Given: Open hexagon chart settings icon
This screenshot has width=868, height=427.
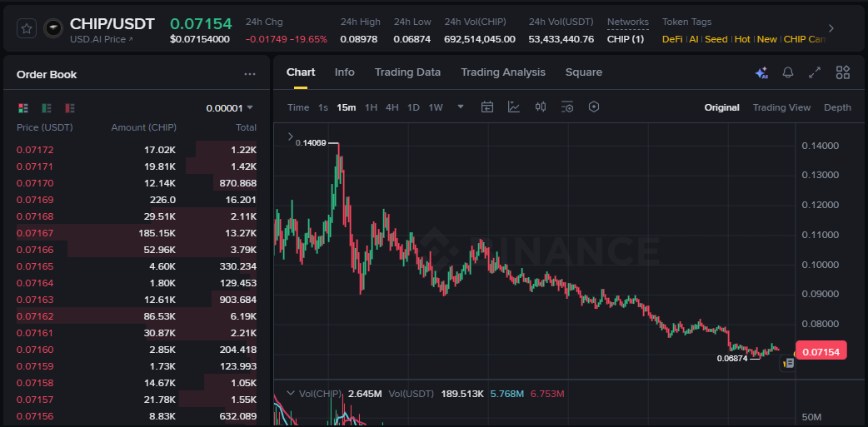Looking at the screenshot, I should click(x=594, y=107).
